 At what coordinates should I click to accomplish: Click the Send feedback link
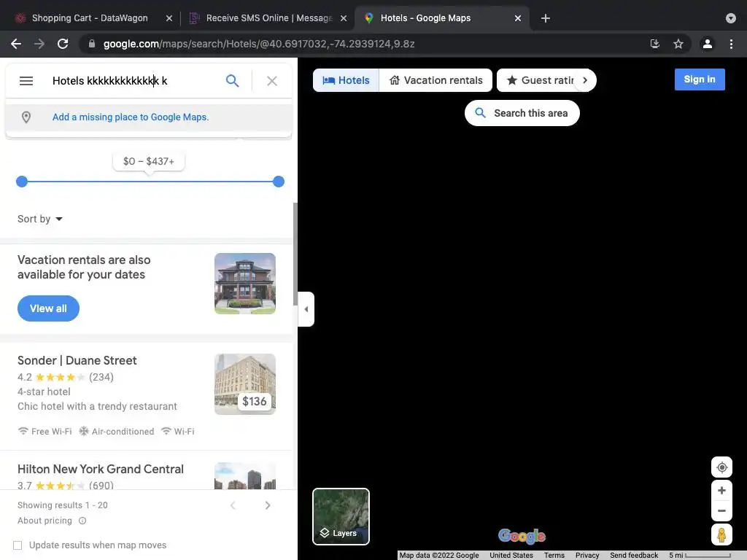tap(634, 555)
